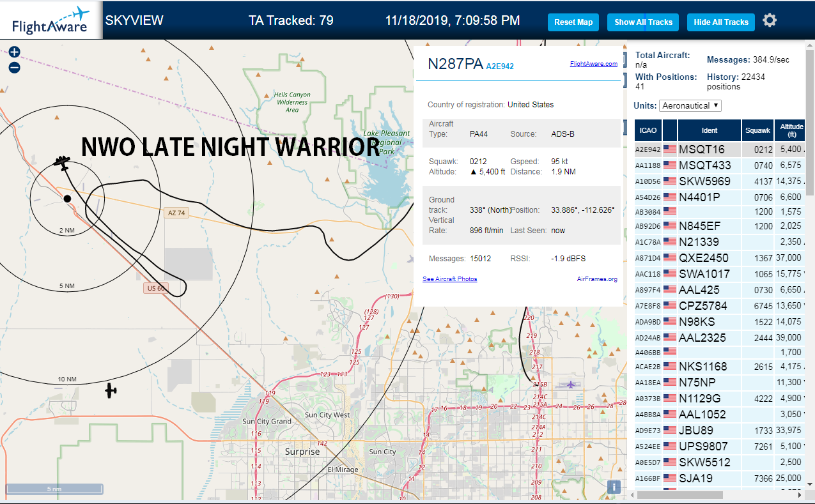The image size is (815, 504).
Task: Click the AZ 74 highway label on map
Action: coord(177,213)
